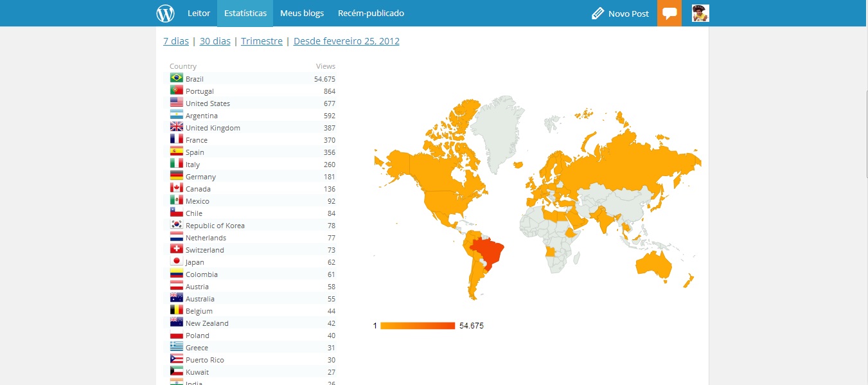The height and width of the screenshot is (385, 868).
Task: Select Desde fevereiro 25, 2012 range
Action: (346, 41)
